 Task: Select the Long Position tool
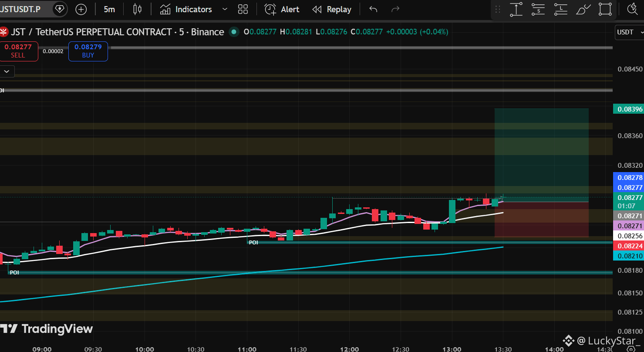click(561, 9)
